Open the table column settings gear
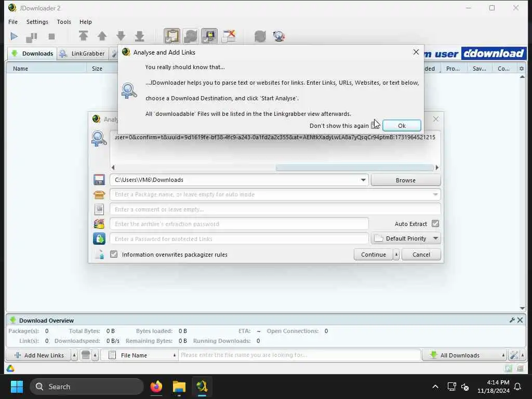This screenshot has height=399, width=532. pos(522,69)
